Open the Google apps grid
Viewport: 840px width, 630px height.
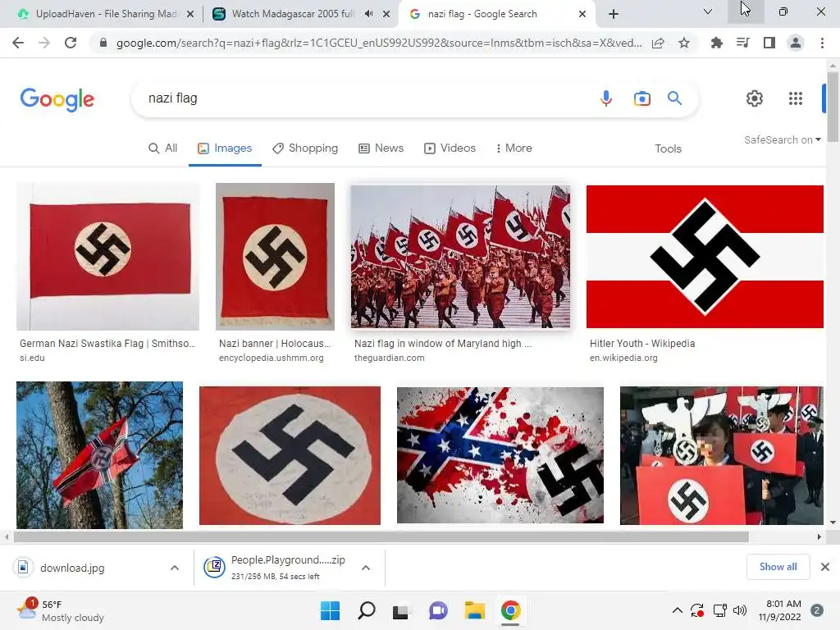tap(796, 98)
